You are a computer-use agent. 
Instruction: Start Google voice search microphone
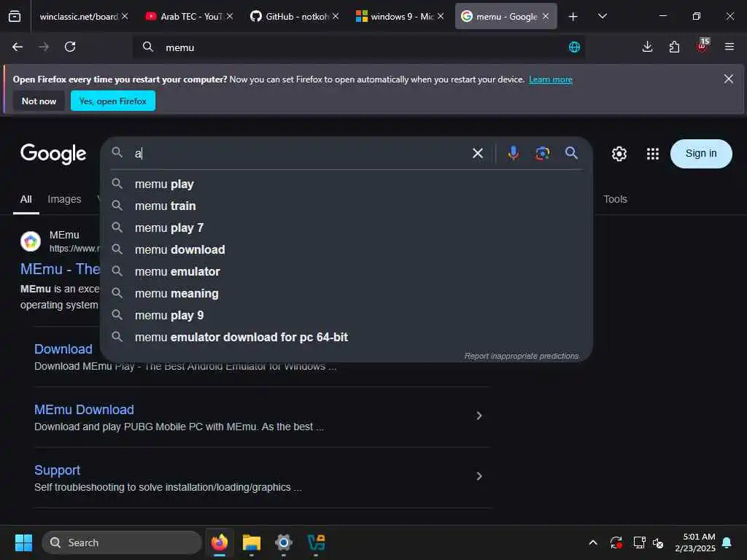(x=513, y=153)
